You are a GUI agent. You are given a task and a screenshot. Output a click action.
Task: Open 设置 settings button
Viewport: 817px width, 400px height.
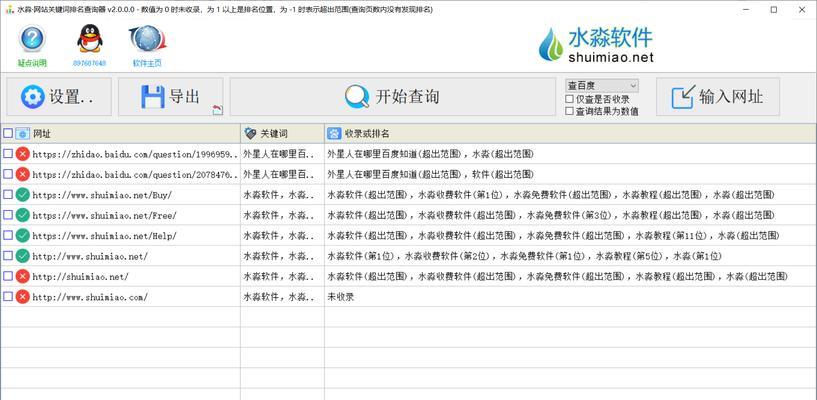pyautogui.click(x=59, y=97)
